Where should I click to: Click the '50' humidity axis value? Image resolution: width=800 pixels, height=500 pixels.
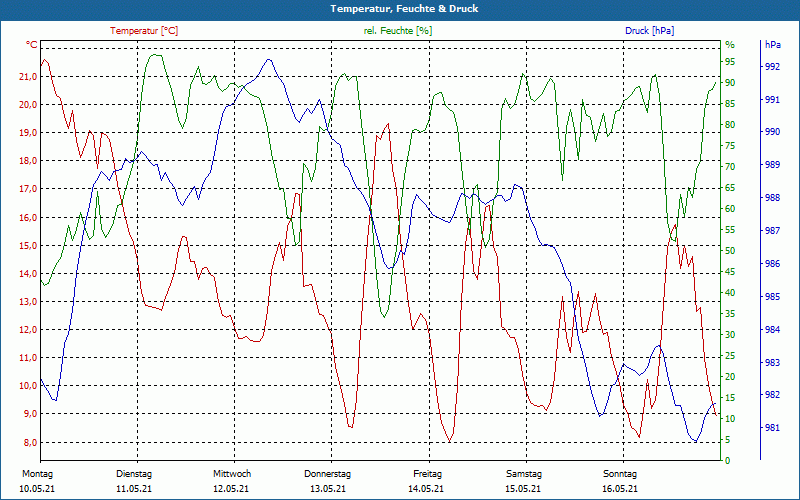(x=730, y=251)
